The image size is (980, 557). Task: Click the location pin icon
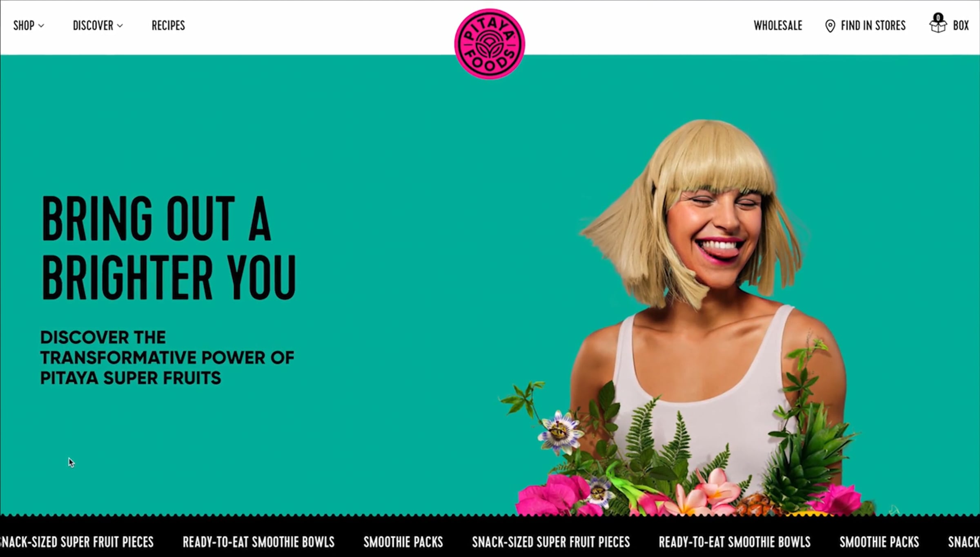830,26
